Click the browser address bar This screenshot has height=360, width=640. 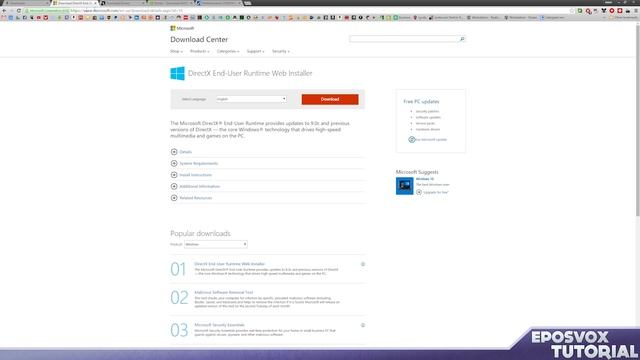coord(298,11)
